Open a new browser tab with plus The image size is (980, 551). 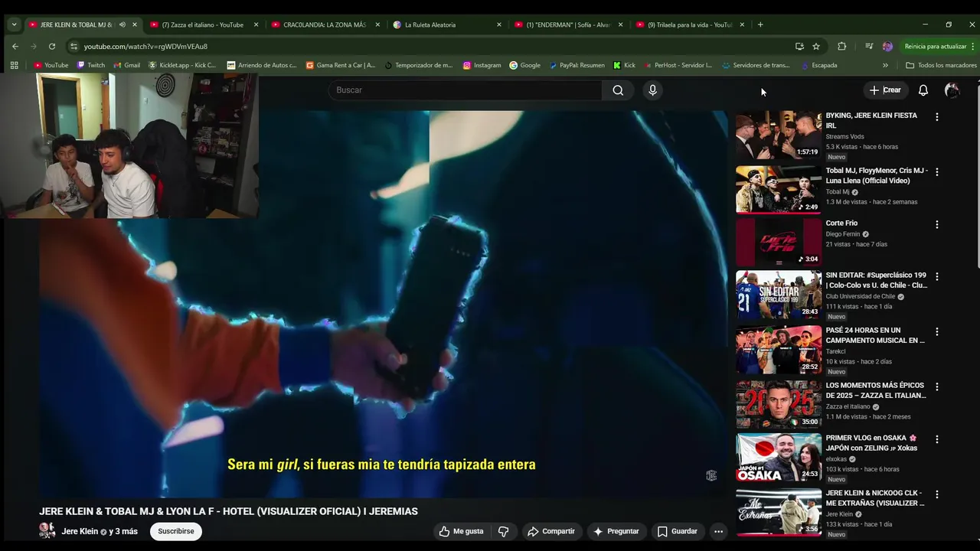click(760, 24)
